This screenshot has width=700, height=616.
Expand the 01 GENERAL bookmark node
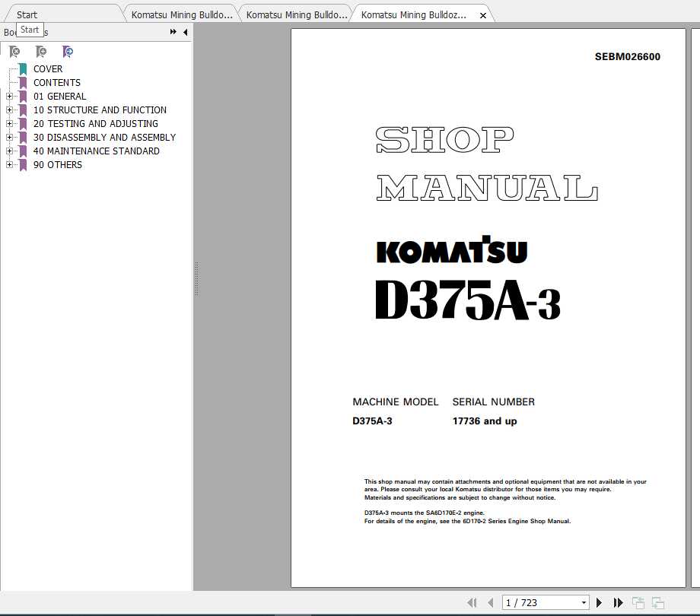9,97
